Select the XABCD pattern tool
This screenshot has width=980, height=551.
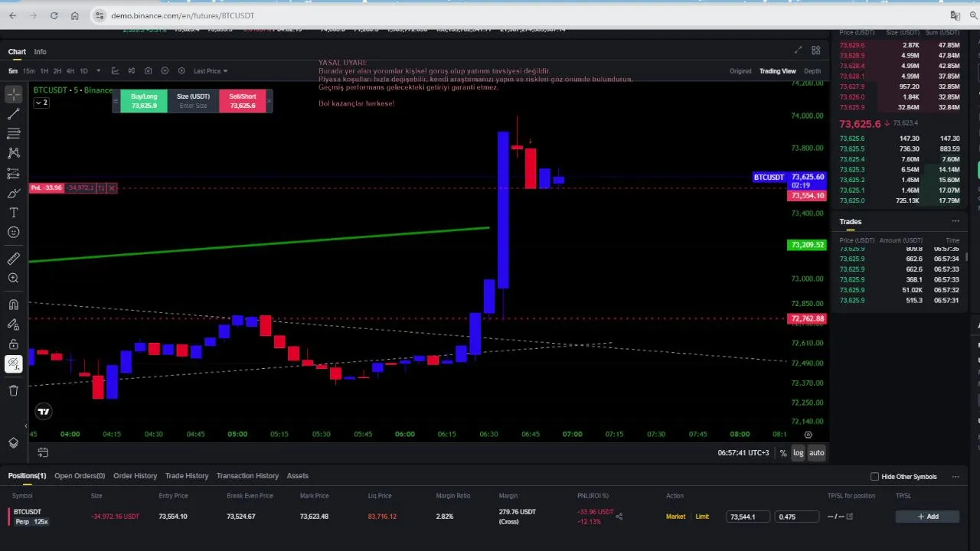tap(13, 153)
